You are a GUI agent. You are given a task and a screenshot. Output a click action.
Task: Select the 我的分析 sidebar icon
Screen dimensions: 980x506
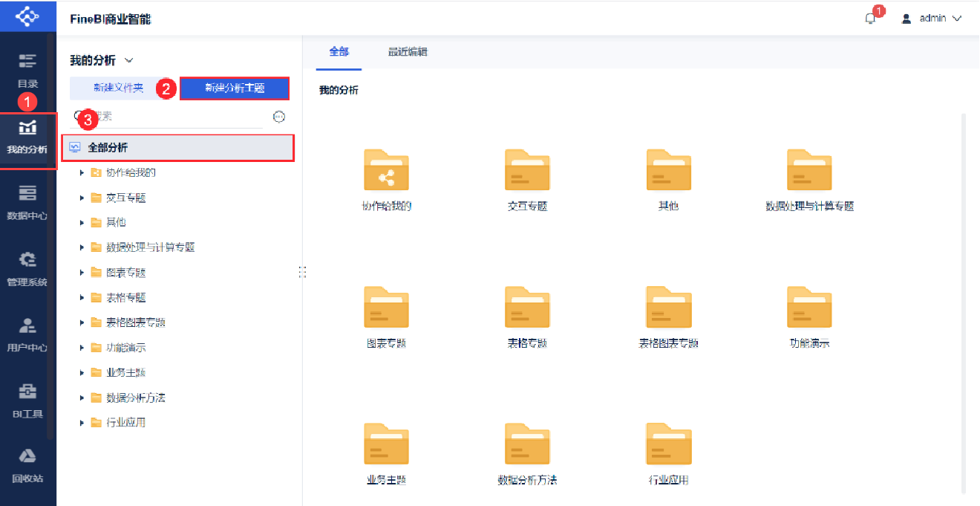click(27, 127)
